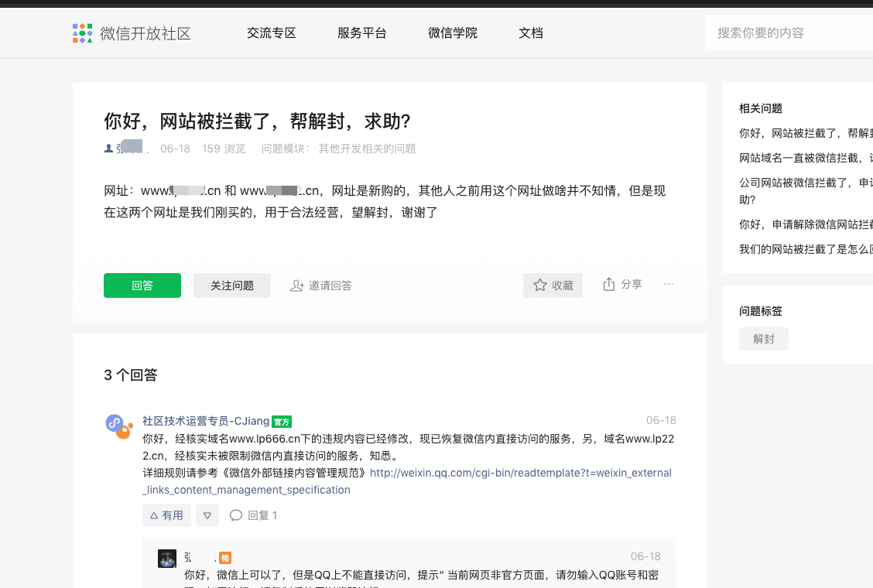Click the 社区技术运营专员-CJiang username link
Viewport: 873px width, 588px height.
click(205, 422)
